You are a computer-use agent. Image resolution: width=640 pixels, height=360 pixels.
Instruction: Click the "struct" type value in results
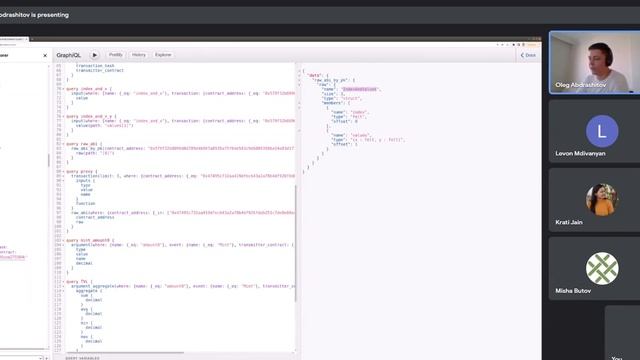[351, 98]
